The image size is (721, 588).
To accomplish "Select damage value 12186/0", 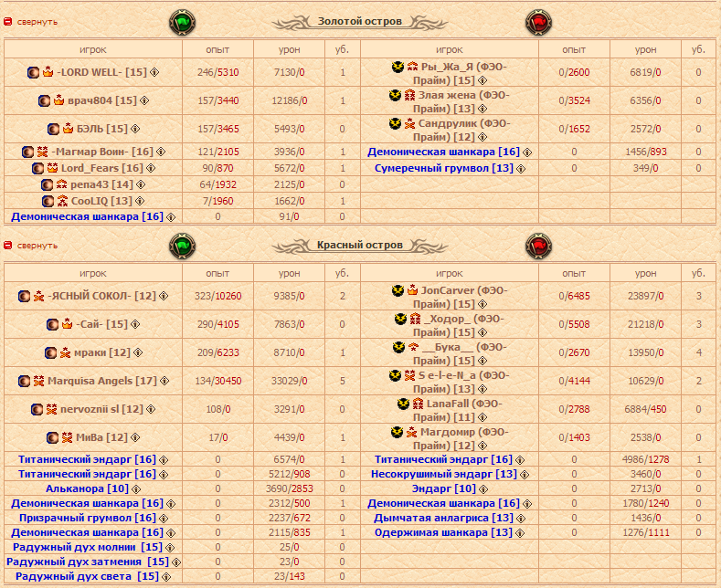I will click(x=290, y=100).
